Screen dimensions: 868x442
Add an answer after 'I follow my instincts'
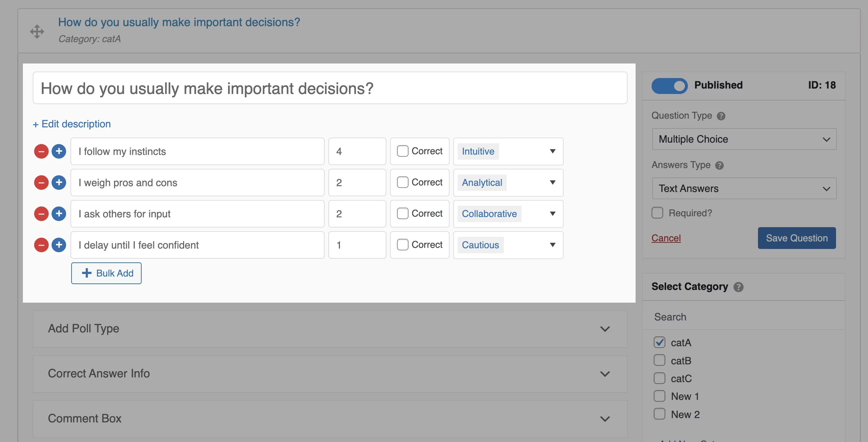[x=59, y=151]
